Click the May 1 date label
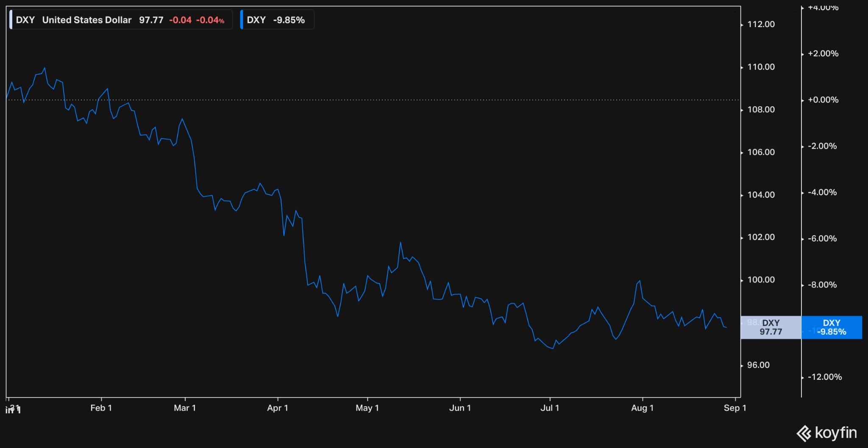Image resolution: width=868 pixels, height=448 pixels. (x=367, y=408)
